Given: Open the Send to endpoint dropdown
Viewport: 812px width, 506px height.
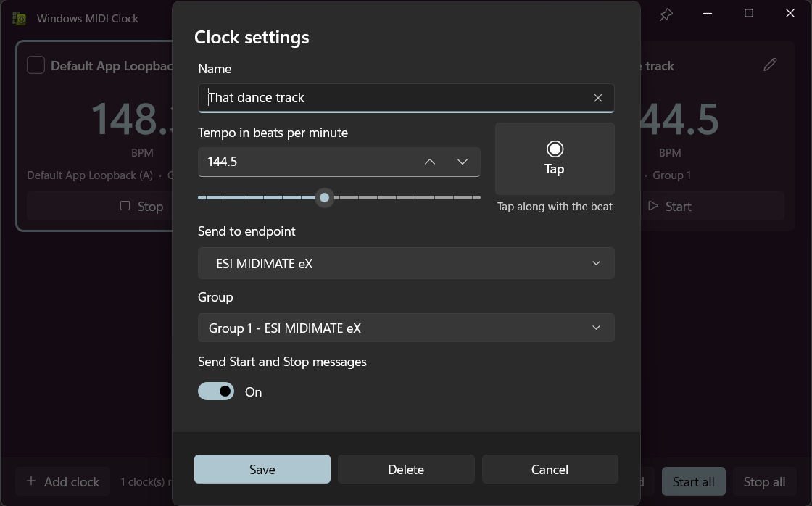Looking at the screenshot, I should tap(406, 263).
